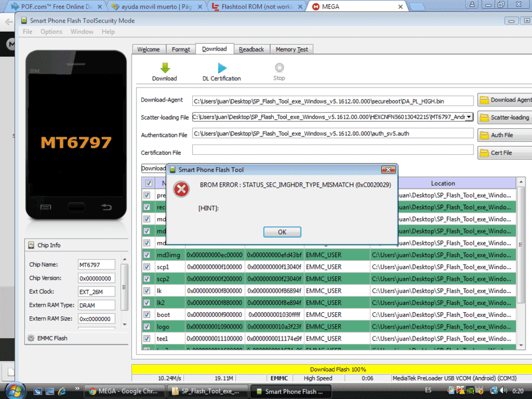Open MEGA Google Chrome taskbar item
This screenshot has height=399, width=532.
pyautogui.click(x=125, y=391)
